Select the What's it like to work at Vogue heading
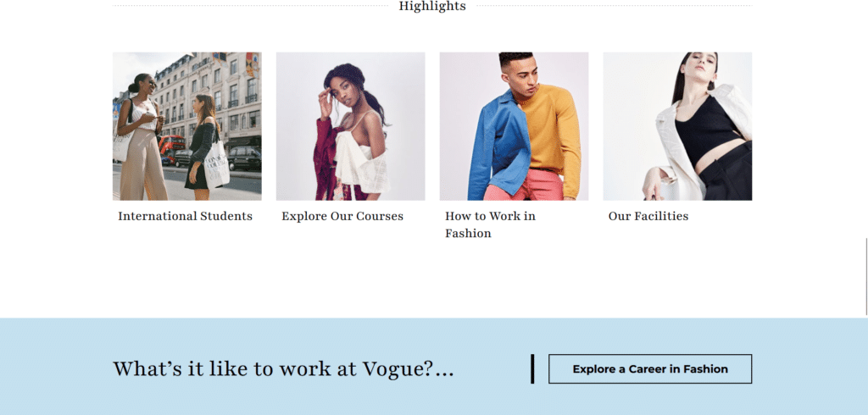The width and height of the screenshot is (868, 415). 283,369
